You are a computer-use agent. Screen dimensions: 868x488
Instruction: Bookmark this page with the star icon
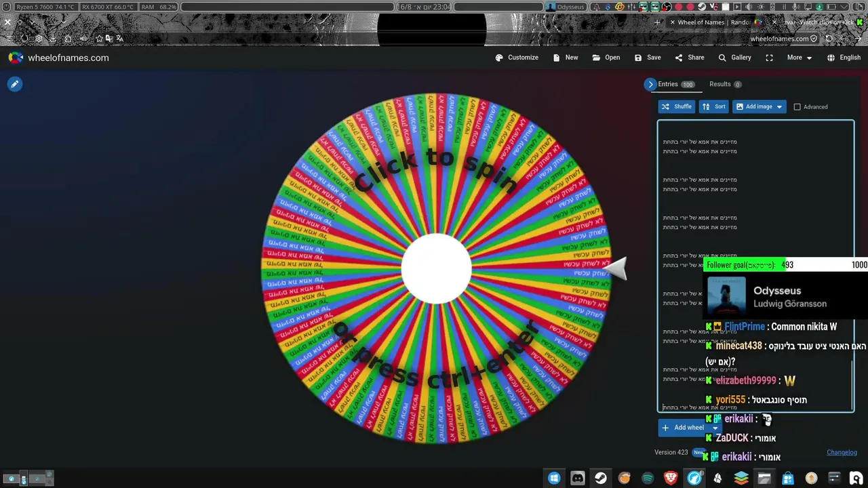100,39
